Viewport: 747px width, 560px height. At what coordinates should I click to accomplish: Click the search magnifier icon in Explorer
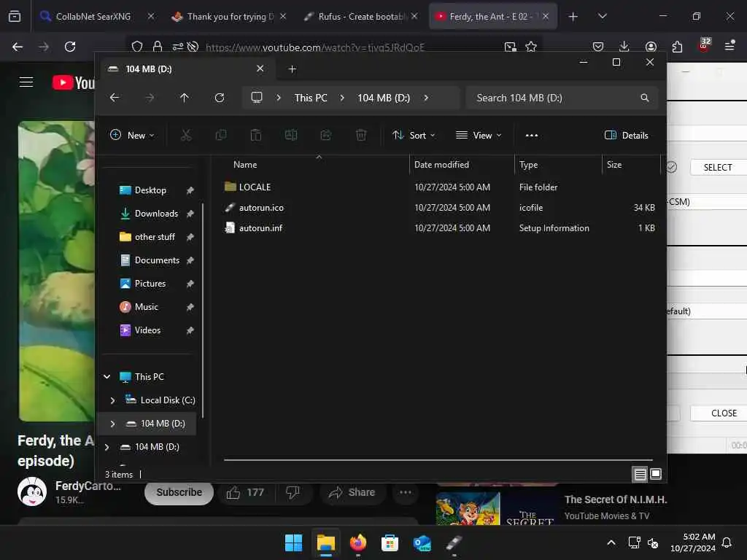pyautogui.click(x=645, y=98)
